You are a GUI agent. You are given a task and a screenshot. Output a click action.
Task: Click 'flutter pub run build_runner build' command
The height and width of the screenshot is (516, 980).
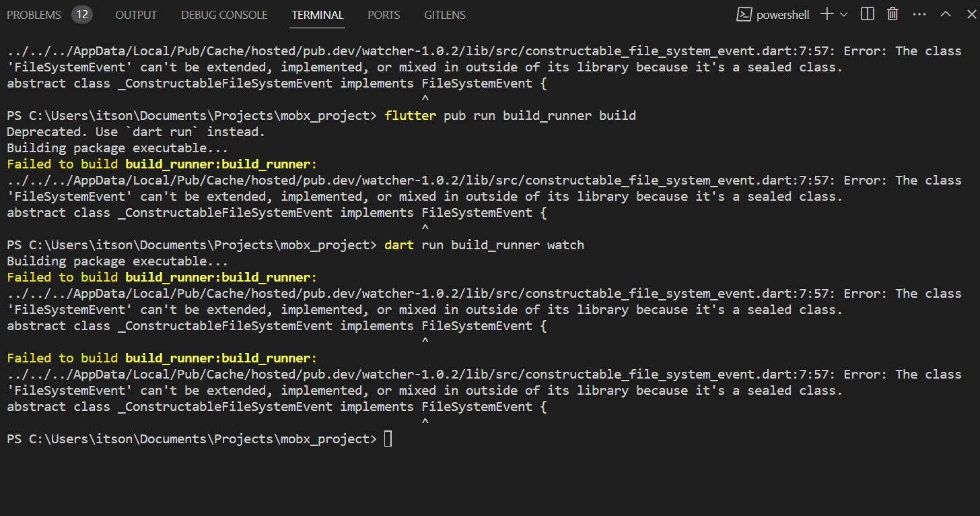click(510, 116)
